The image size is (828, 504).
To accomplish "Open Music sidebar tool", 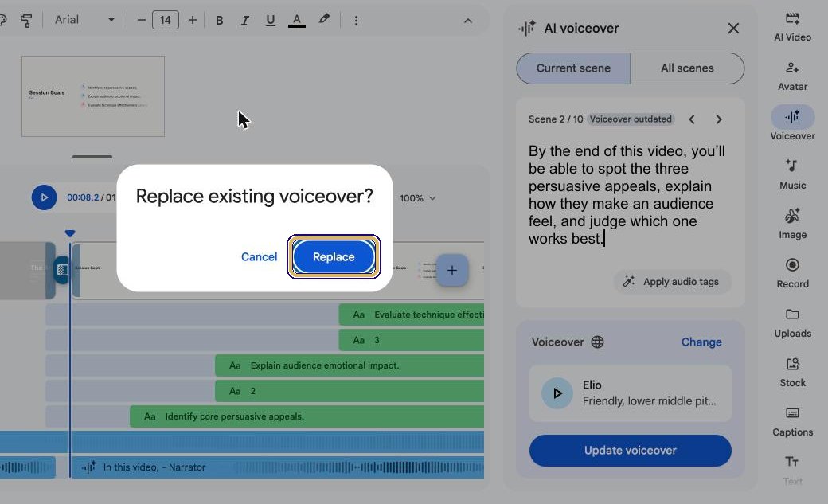I will pyautogui.click(x=792, y=174).
